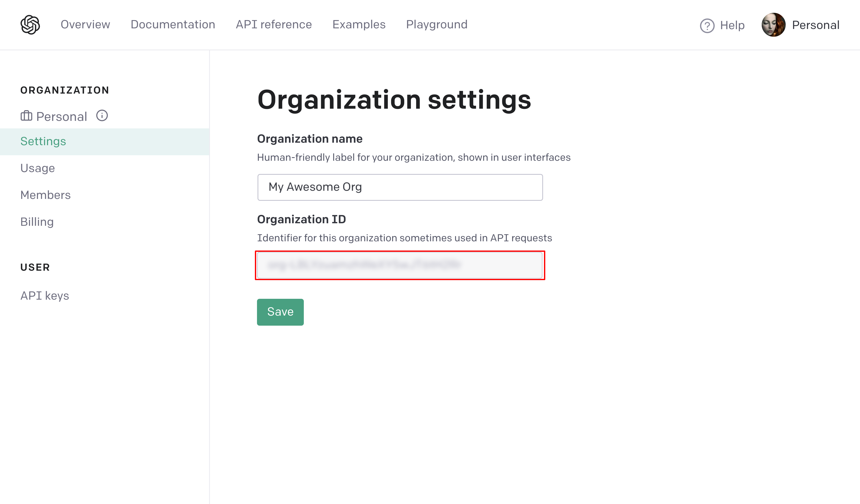Click the 'Organization name' label

[309, 139]
